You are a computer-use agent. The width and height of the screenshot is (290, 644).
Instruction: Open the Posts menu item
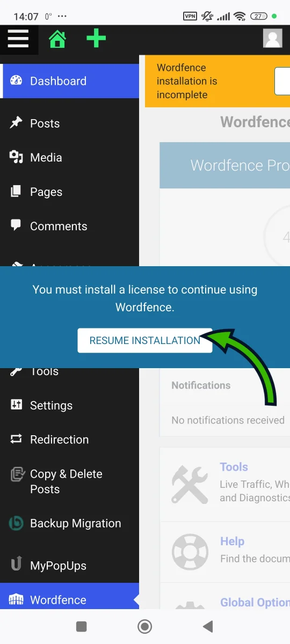tap(70, 123)
